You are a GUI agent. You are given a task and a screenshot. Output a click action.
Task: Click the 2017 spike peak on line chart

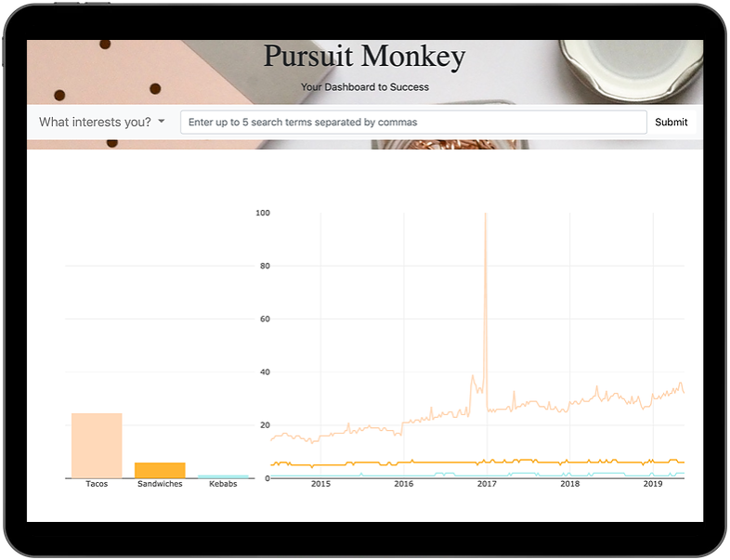(486, 215)
